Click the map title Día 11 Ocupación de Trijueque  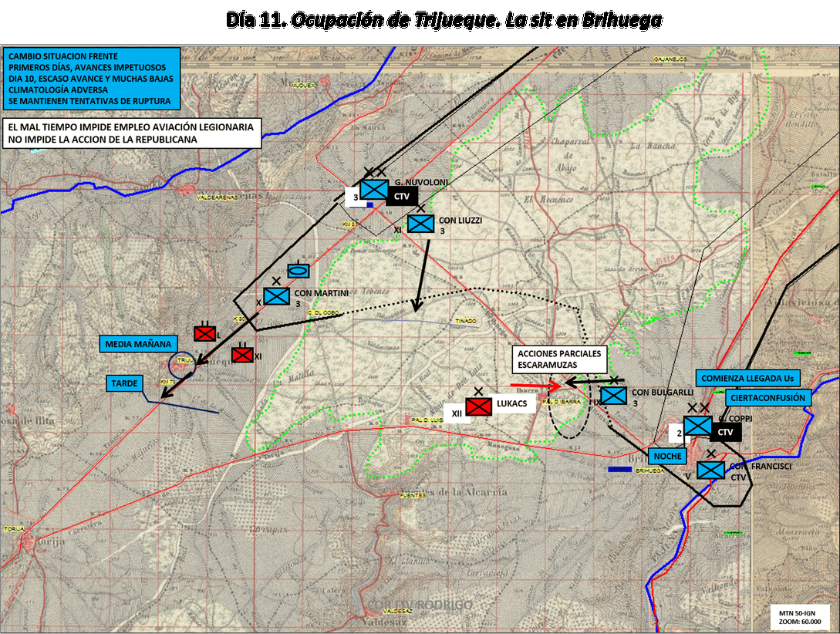[444, 20]
